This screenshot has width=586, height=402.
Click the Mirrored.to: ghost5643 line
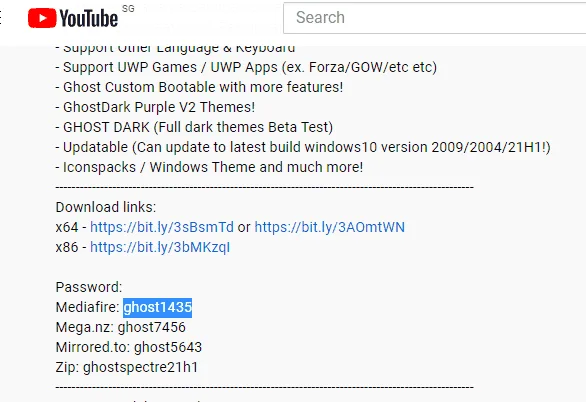tap(129, 347)
